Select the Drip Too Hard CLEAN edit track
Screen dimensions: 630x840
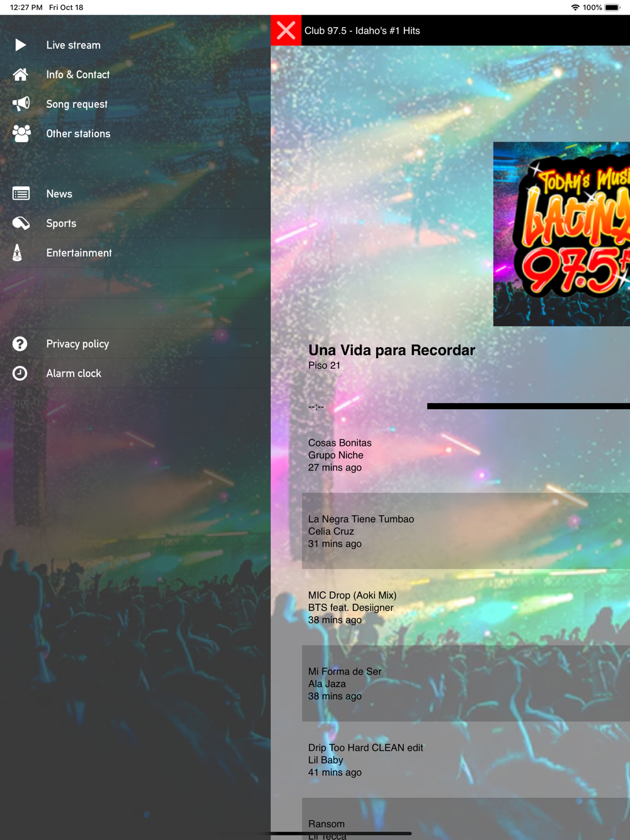[466, 760]
